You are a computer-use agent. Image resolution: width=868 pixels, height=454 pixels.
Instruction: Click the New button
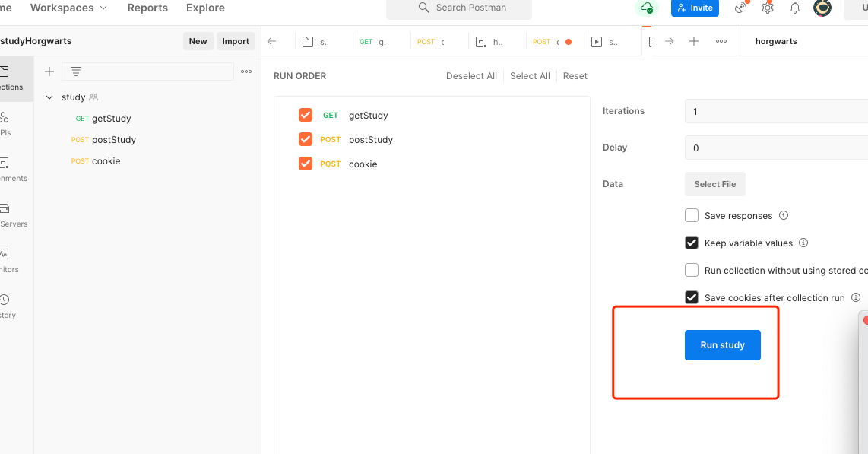point(198,41)
